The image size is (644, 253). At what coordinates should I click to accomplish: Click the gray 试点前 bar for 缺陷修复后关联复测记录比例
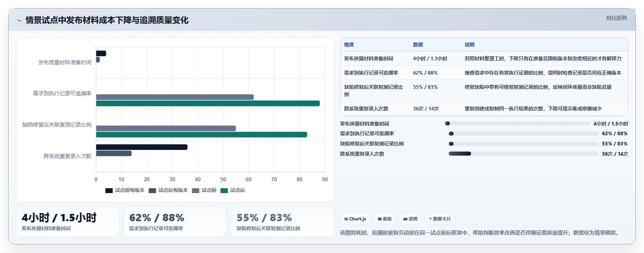166,128
